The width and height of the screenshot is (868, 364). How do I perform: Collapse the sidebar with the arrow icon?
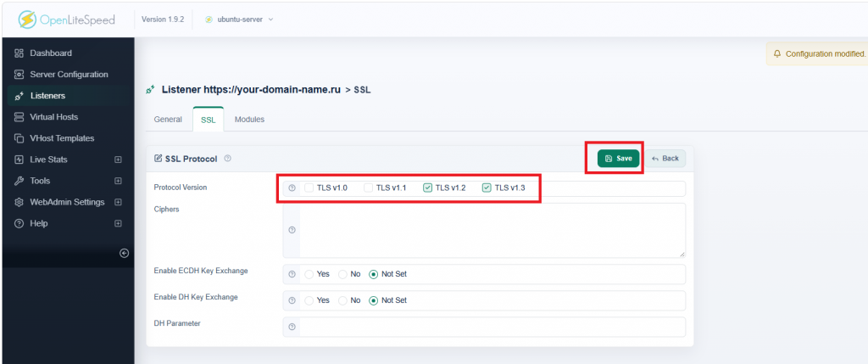click(125, 253)
